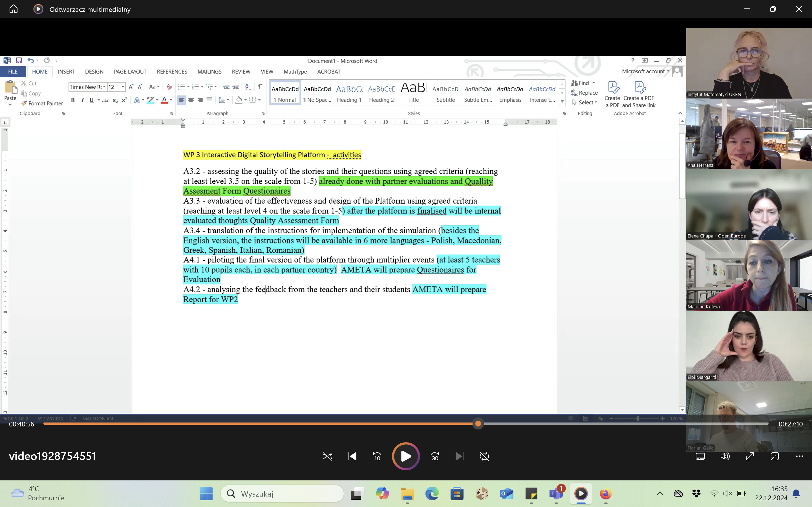Viewport: 812px width, 507px height.
Task: Click the Wyszukaj taskbar search box
Action: tap(283, 493)
